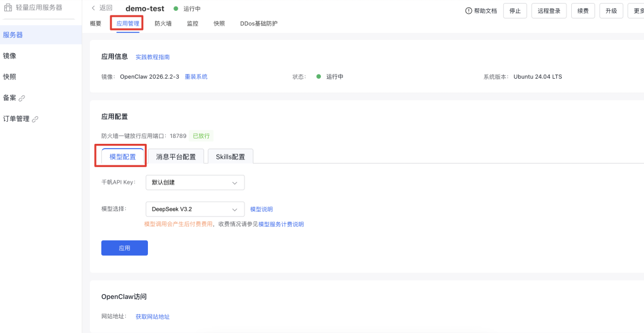Click the 远程登录 button
This screenshot has height=333, width=644.
coord(547,11)
